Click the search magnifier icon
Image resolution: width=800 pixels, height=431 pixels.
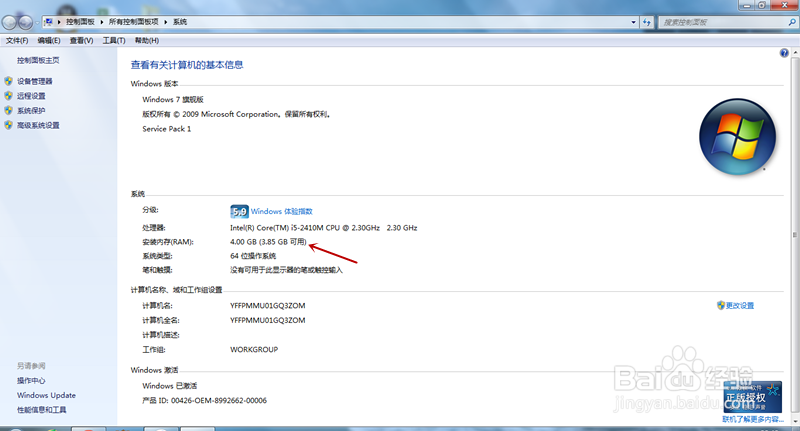pyautogui.click(x=791, y=22)
